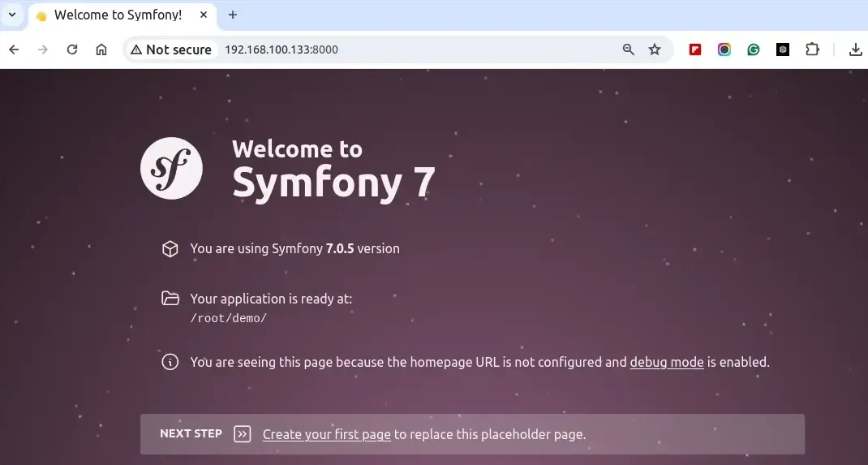Bookmark this page with the star
Screen dimensions: 868x465
coord(655,50)
